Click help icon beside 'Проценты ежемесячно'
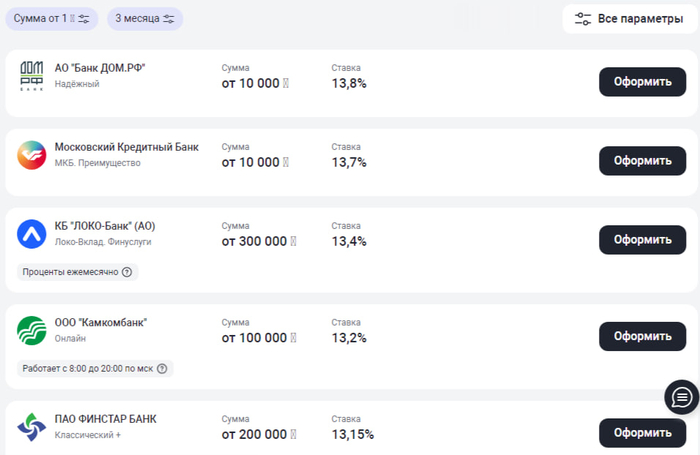 127,272
